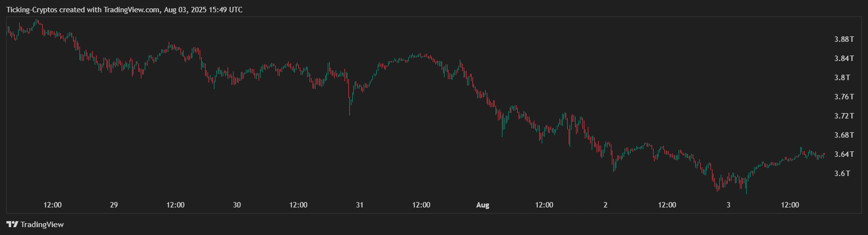Select the 3.68T price level label
The width and height of the screenshot is (868, 235).
click(x=844, y=135)
